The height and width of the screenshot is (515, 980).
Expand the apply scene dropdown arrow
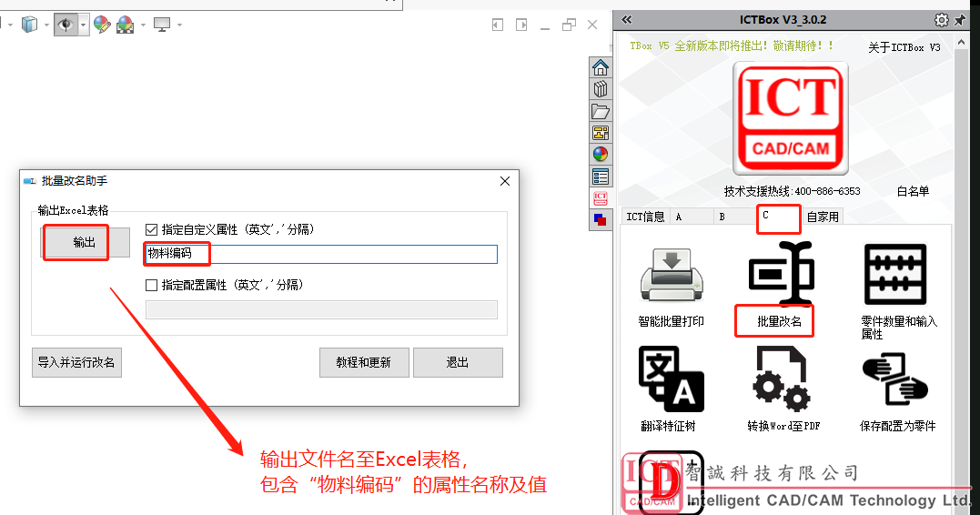coord(143,25)
